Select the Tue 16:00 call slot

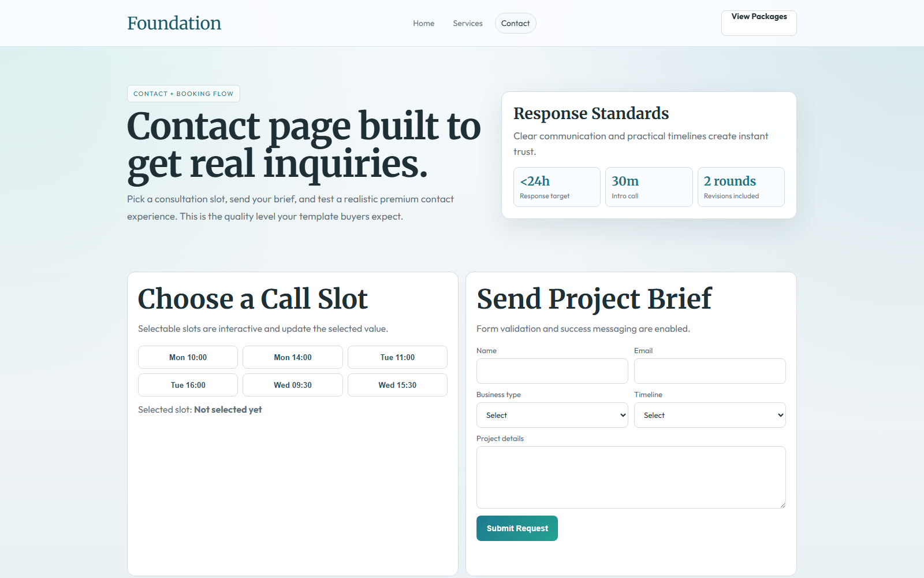click(187, 384)
